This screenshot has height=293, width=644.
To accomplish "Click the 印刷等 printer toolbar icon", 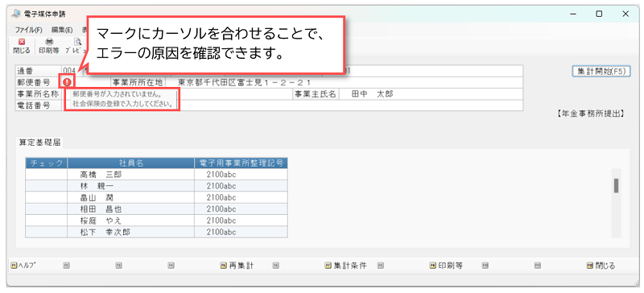I will 49,46.
